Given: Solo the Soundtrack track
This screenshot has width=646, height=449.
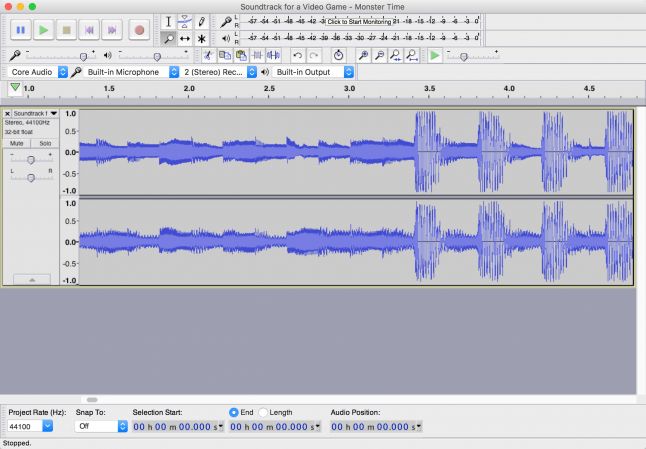Looking at the screenshot, I should point(45,143).
